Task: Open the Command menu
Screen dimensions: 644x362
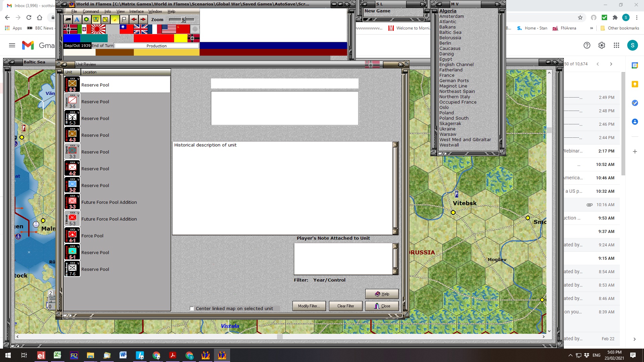Action: [91, 11]
